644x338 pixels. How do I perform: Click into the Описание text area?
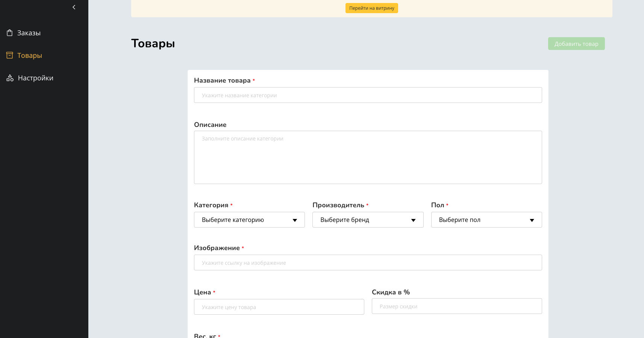368,157
